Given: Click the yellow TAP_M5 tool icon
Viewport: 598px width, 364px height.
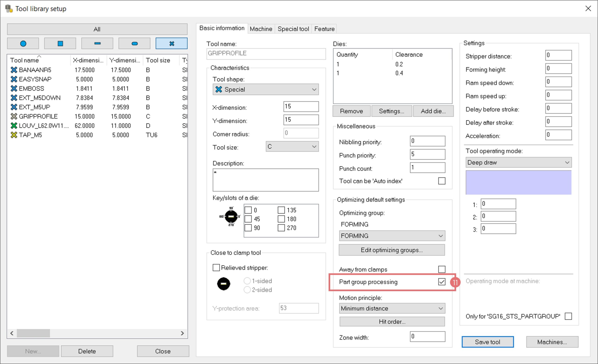Looking at the screenshot, I should pyautogui.click(x=14, y=135).
